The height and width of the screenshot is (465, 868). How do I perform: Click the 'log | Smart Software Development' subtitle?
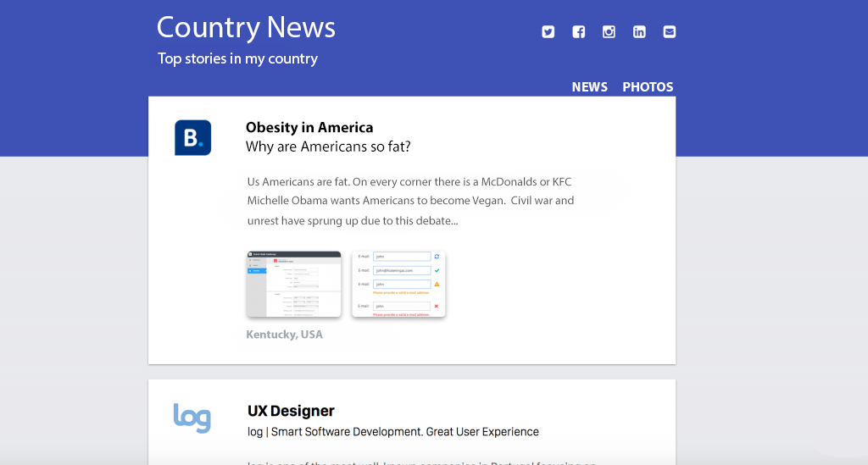(x=392, y=432)
